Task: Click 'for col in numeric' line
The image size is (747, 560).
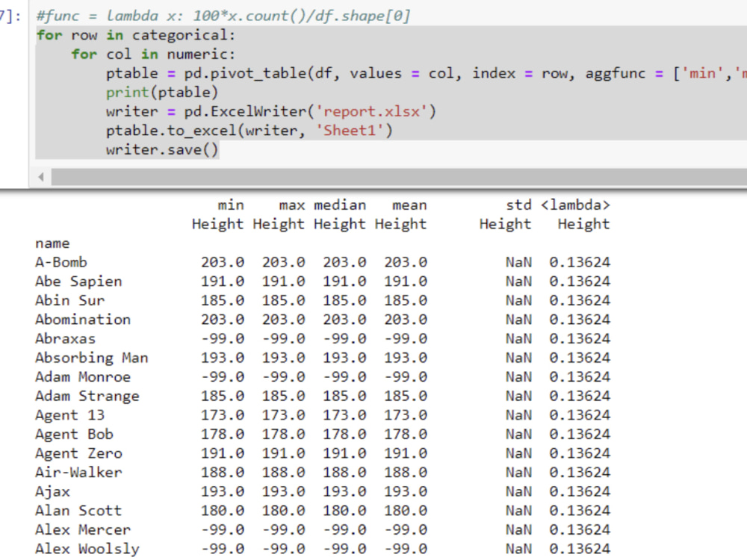Action: (x=153, y=55)
